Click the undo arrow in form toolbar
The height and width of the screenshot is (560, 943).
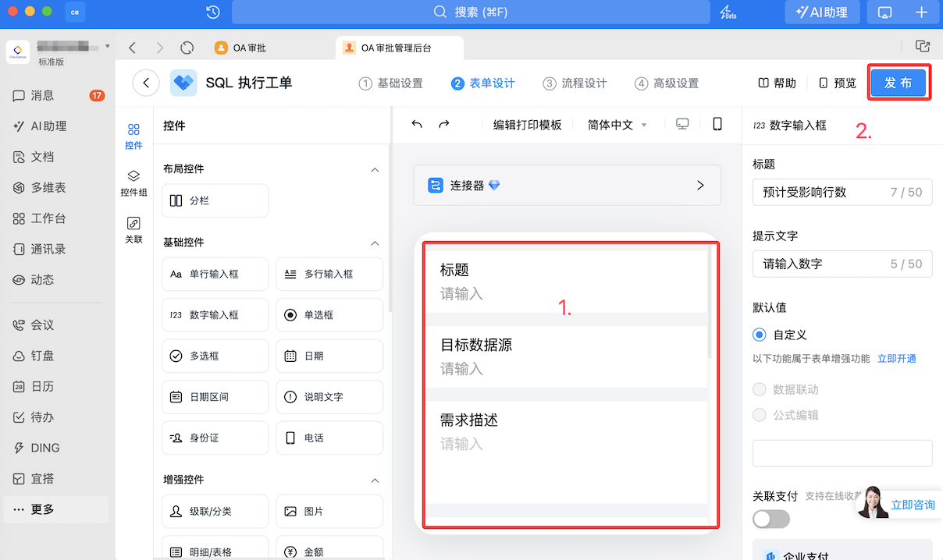417,125
